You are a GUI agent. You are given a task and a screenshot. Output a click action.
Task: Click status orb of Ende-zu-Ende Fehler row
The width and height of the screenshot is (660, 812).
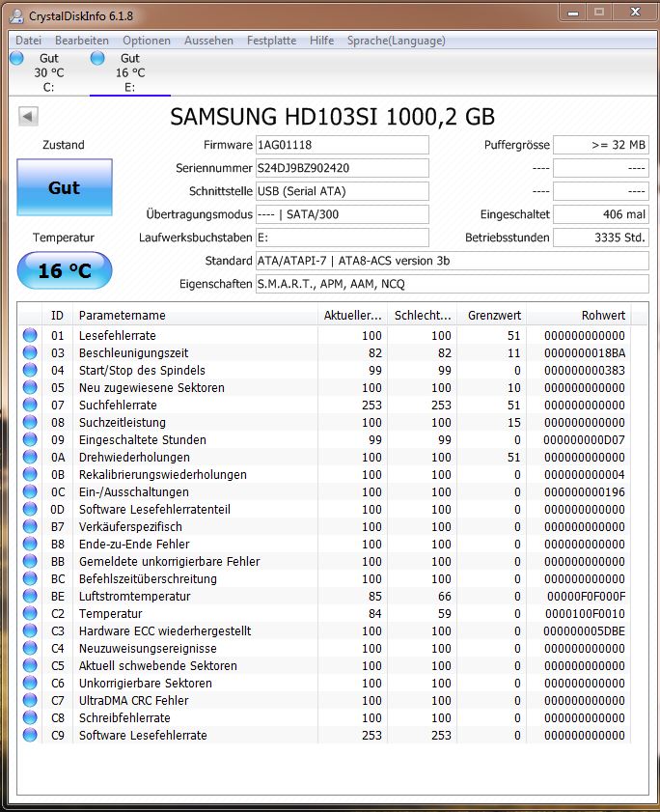point(30,544)
